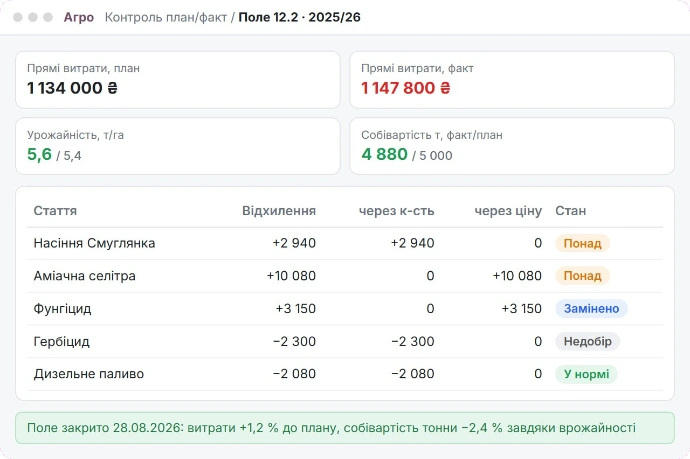690x459 pixels.
Task: Click через ціну +3 150 for Фунгіцид
Action: (x=521, y=309)
